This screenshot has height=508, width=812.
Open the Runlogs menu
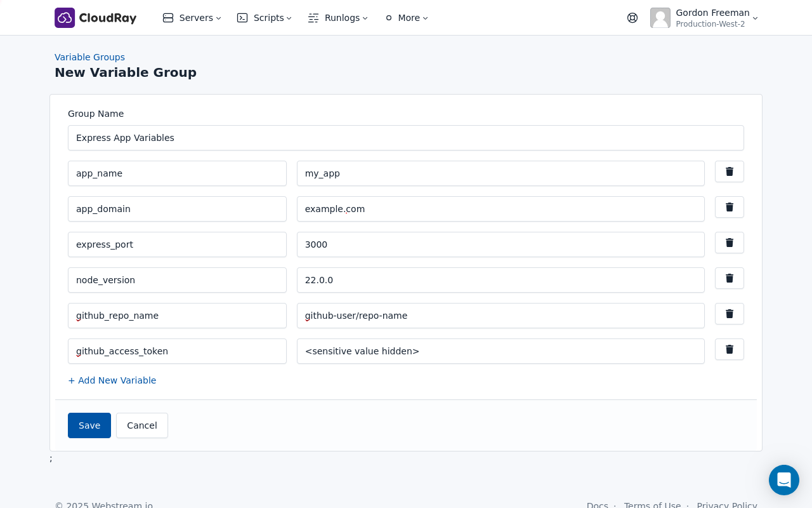337,18
